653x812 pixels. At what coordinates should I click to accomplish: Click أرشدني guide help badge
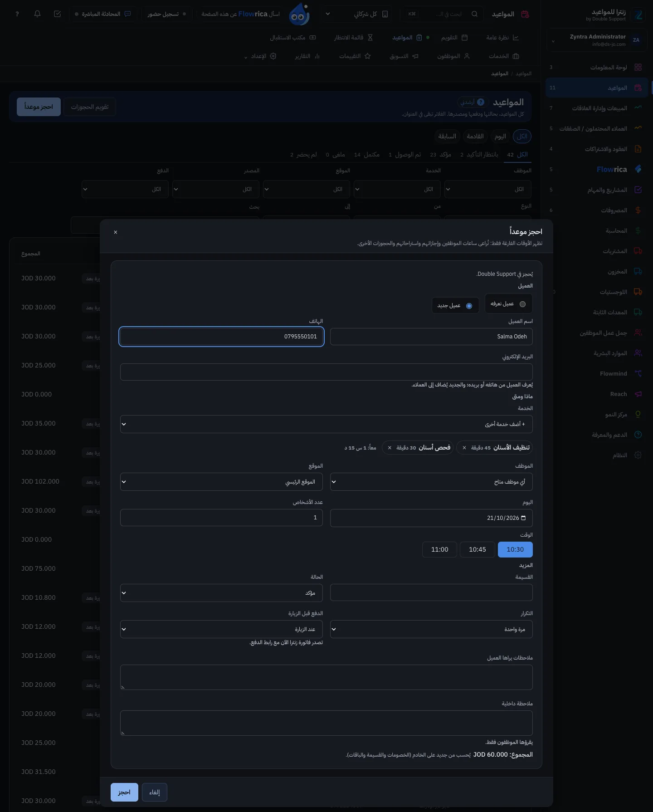472,102
